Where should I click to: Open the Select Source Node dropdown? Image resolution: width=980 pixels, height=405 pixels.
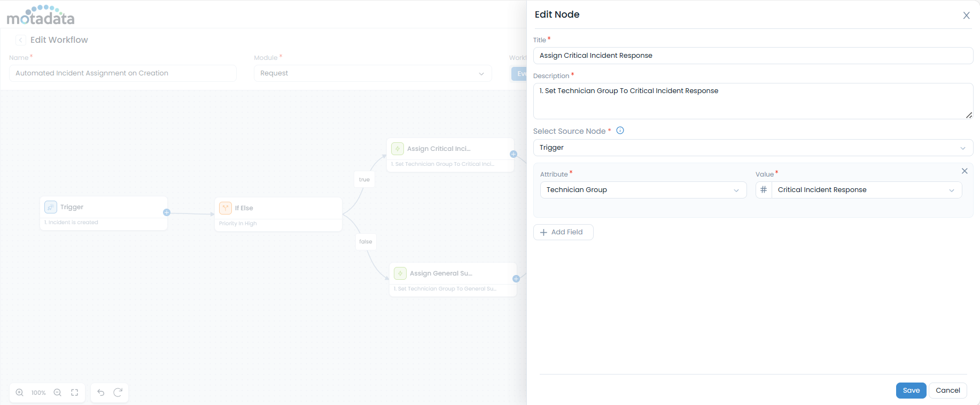(752, 148)
